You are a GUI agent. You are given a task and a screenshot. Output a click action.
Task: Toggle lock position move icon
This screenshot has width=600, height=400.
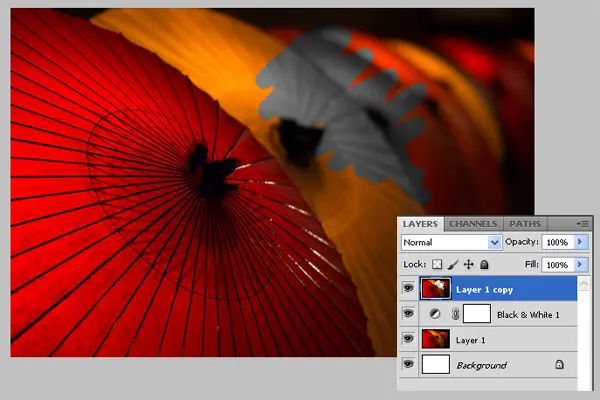click(x=468, y=264)
